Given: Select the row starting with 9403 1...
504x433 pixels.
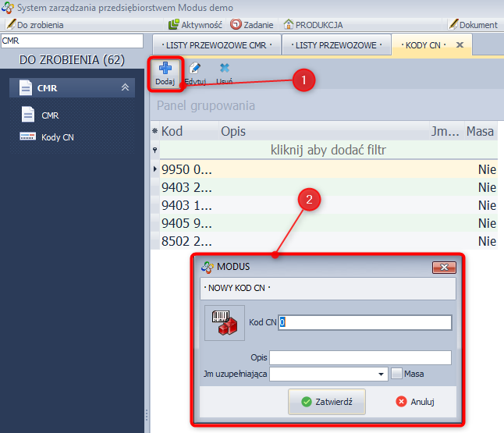Looking at the screenshot, I should coord(328,205).
